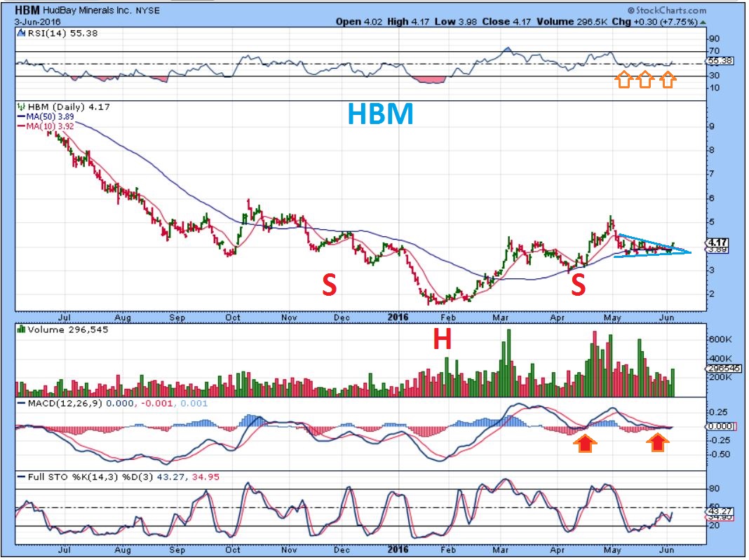Click the MACD(12,26,9) panel label
Viewport: 749px width, 560px height.
65,404
